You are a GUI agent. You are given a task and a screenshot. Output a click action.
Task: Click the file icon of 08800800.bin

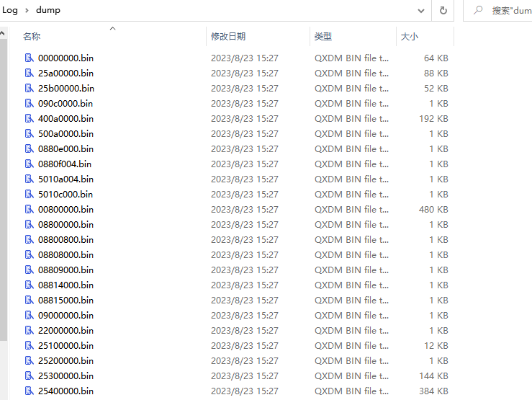coord(30,240)
